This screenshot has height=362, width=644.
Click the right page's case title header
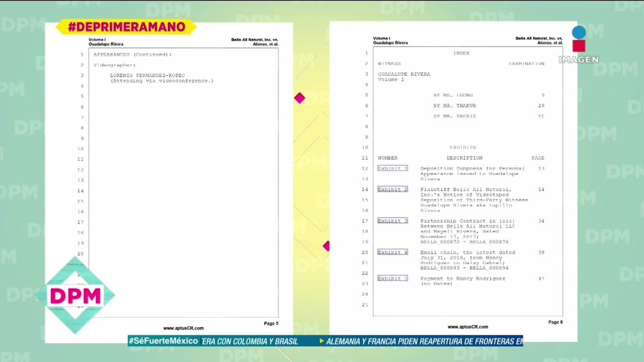[x=539, y=41]
